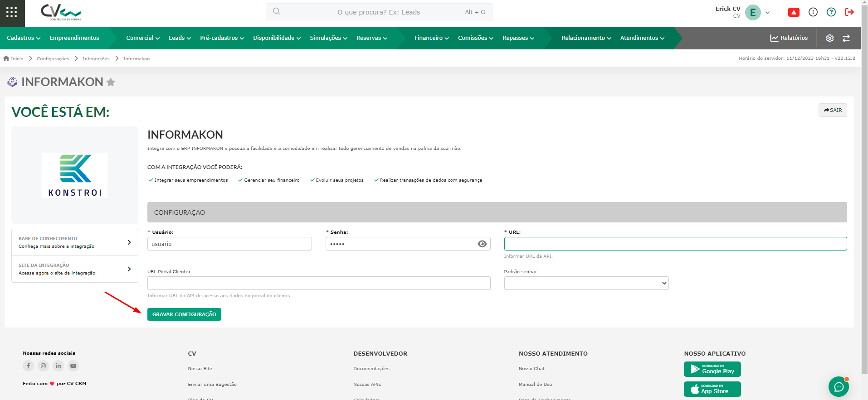Click the Início home breadcrumb
868x400 pixels.
(x=13, y=58)
